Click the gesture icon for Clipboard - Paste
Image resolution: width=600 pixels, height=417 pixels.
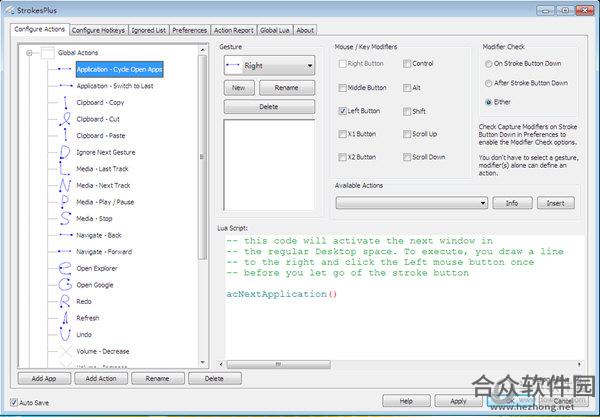pyautogui.click(x=65, y=136)
